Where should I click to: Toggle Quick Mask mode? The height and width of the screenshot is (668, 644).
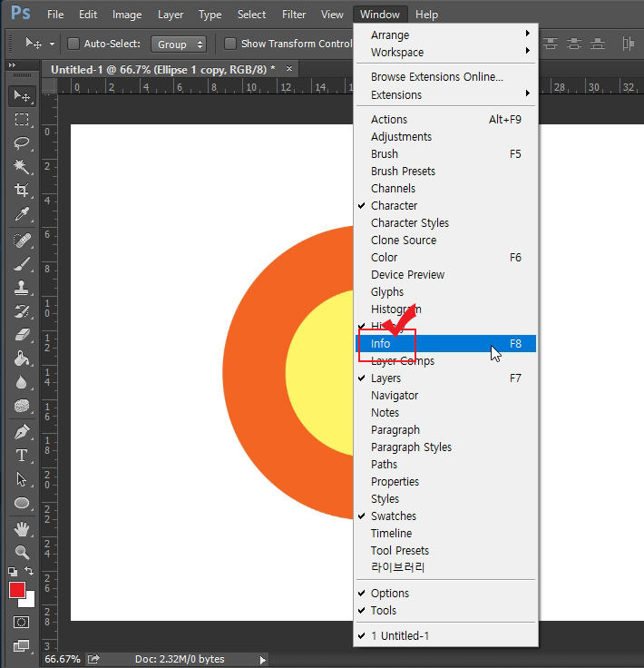(21, 622)
